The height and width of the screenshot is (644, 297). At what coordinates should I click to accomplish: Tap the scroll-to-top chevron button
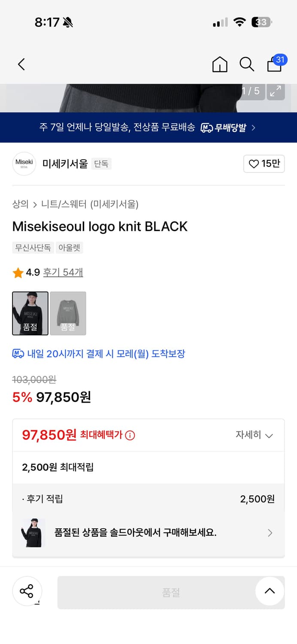pyautogui.click(x=270, y=591)
